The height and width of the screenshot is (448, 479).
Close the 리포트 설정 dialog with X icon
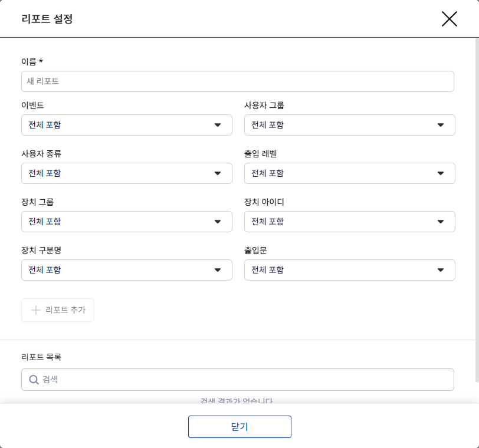449,19
